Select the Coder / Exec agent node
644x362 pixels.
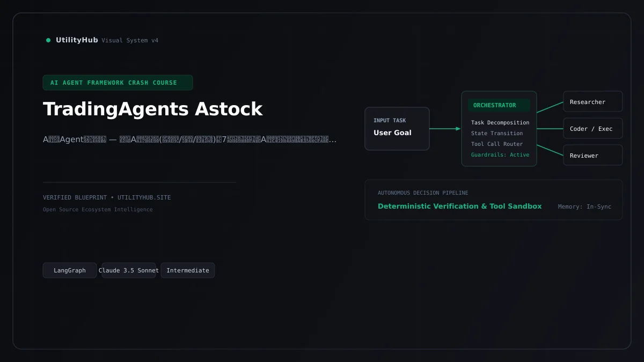[x=593, y=129]
